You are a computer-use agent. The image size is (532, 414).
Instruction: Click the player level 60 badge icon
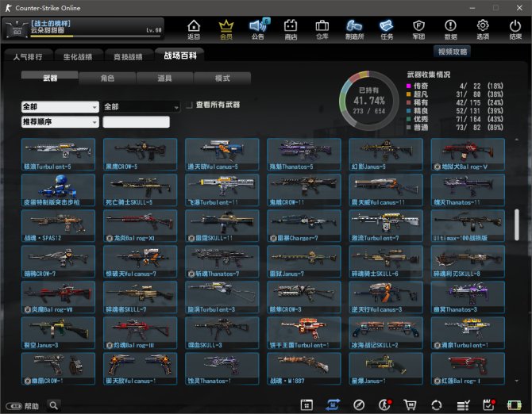[17, 29]
